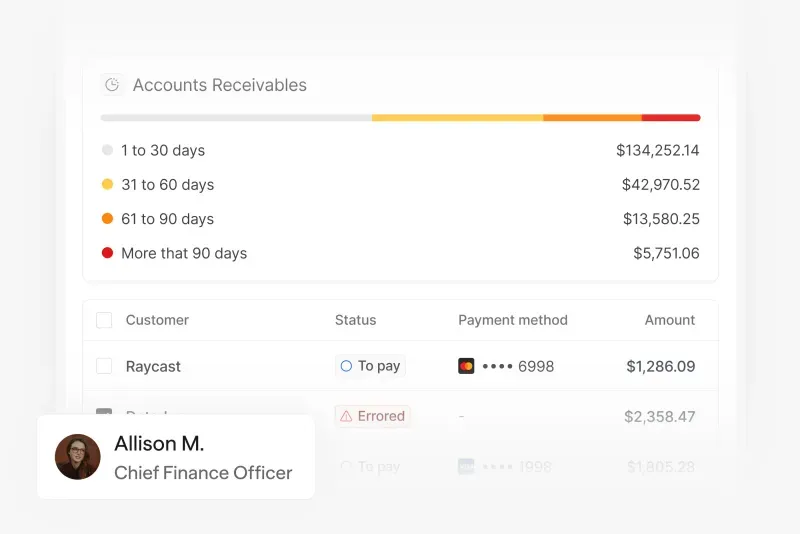Screen dimensions: 800x534
Task: Click the Accounts Receivables clock icon
Action: pyautogui.click(x=112, y=85)
